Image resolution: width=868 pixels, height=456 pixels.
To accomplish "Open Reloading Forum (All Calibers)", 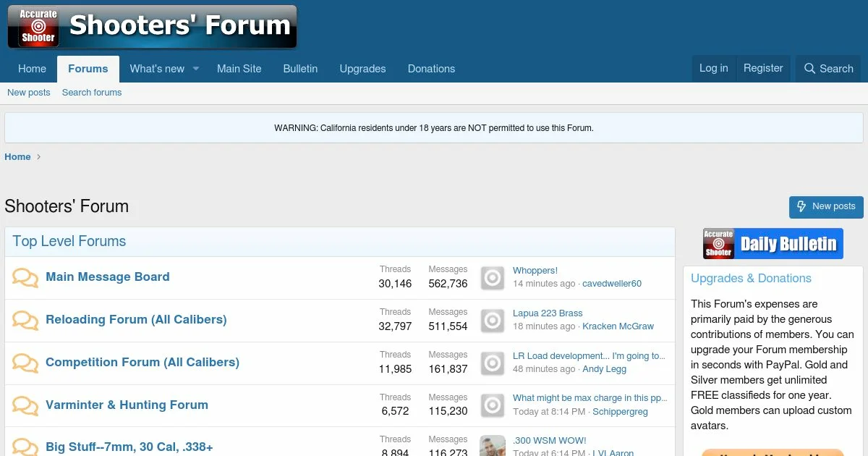I will [x=136, y=319].
